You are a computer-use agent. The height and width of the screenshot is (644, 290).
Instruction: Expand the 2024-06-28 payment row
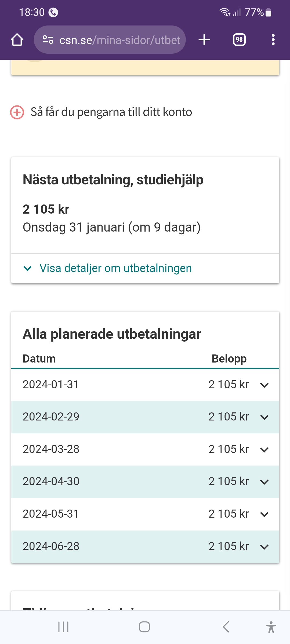[x=264, y=547]
